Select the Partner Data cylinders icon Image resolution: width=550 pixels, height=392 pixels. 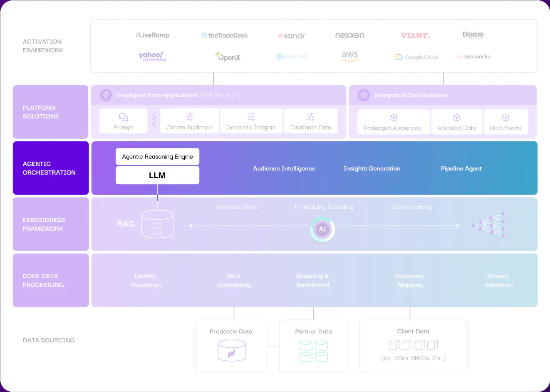coord(314,351)
